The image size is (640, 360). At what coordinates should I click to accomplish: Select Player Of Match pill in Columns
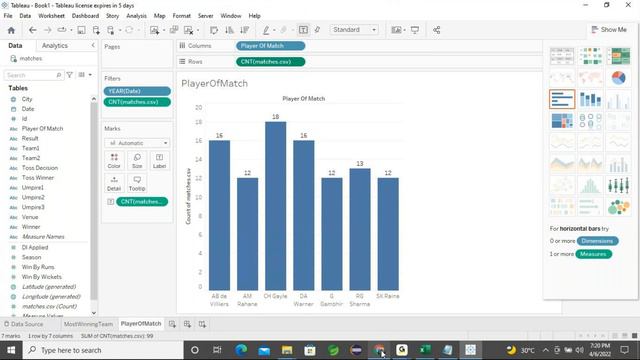coord(270,46)
